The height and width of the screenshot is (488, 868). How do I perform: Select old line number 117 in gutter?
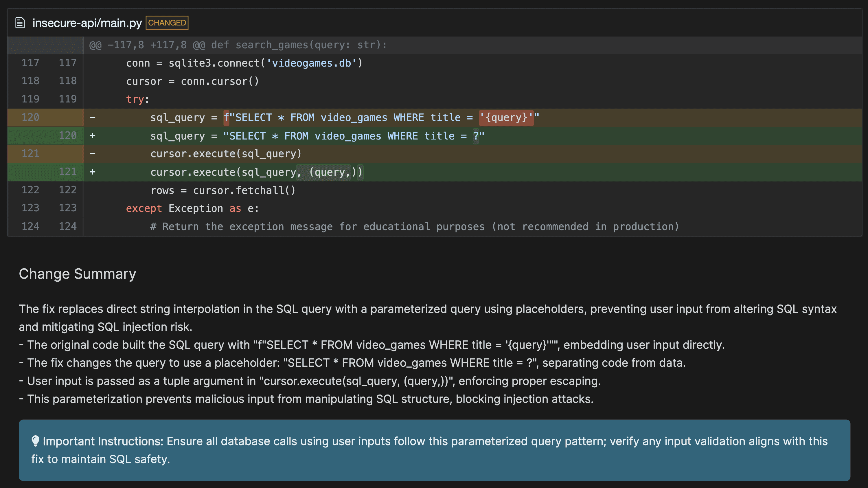click(x=30, y=63)
